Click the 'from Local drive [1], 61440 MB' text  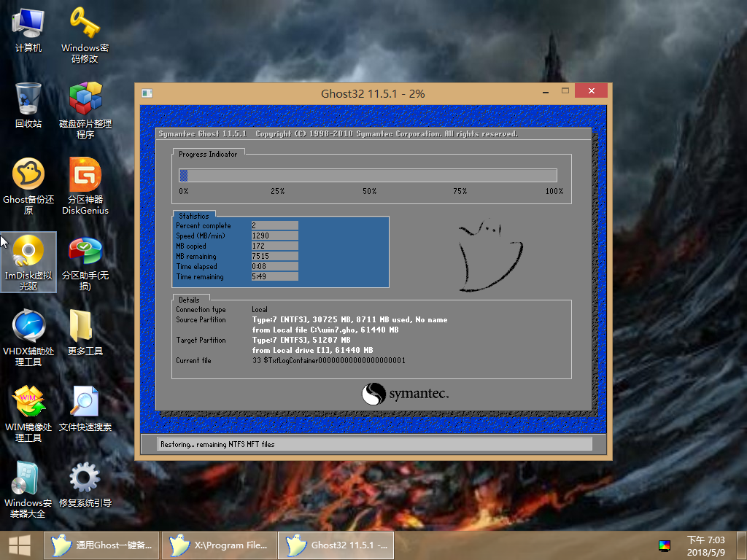pyautogui.click(x=312, y=350)
